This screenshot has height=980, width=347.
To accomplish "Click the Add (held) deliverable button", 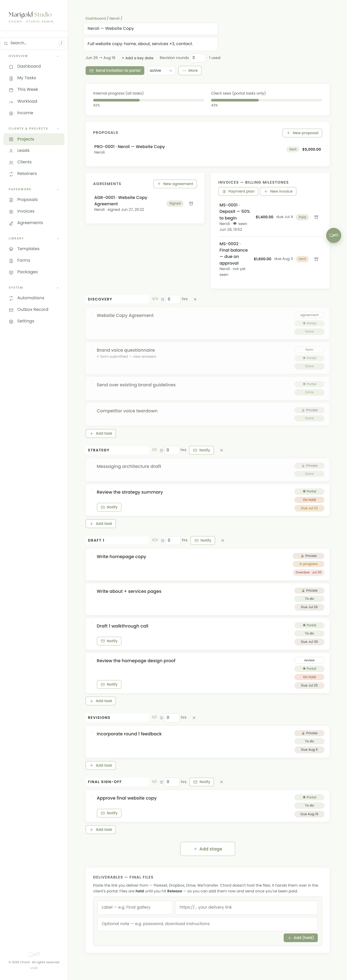I will tap(301, 938).
